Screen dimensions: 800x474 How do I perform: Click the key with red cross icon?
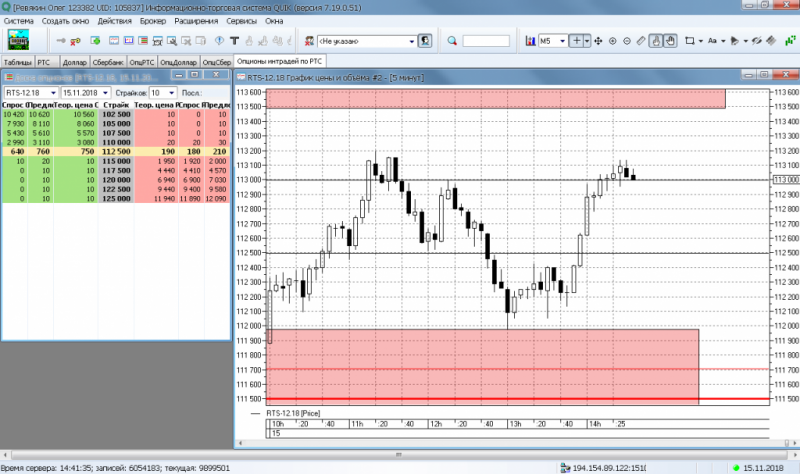pos(76,41)
